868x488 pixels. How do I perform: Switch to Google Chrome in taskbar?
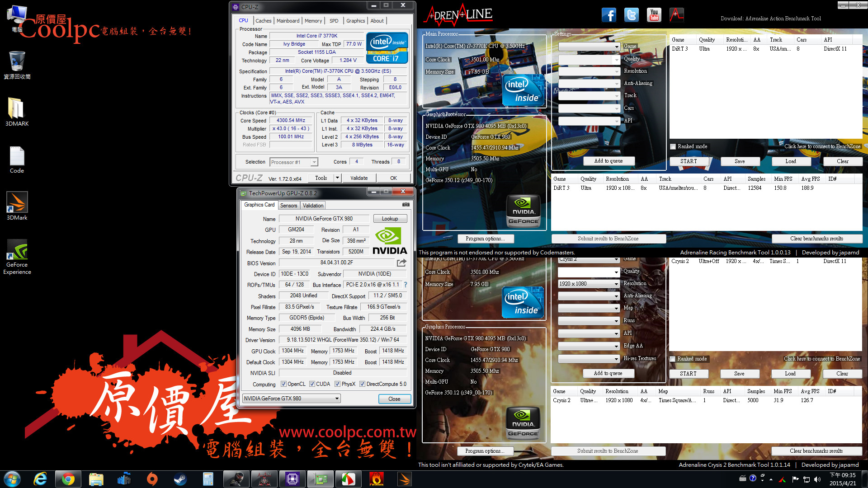click(68, 479)
